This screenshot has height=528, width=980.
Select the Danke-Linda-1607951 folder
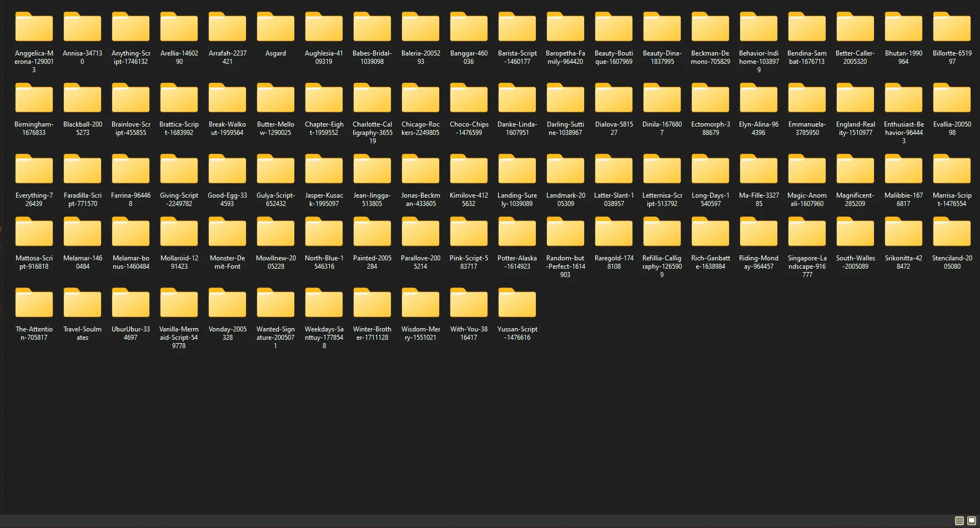(x=517, y=109)
